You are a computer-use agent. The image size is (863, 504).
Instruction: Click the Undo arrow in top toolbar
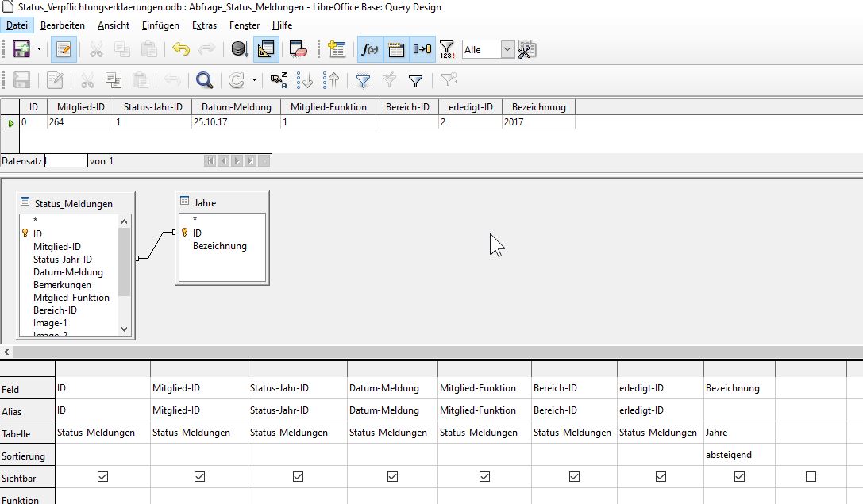click(180, 49)
